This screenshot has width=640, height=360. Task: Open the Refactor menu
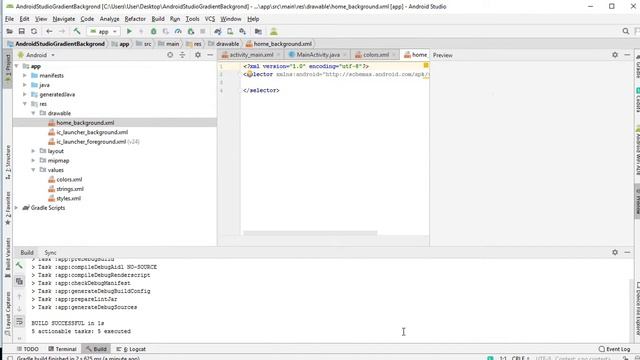135,19
